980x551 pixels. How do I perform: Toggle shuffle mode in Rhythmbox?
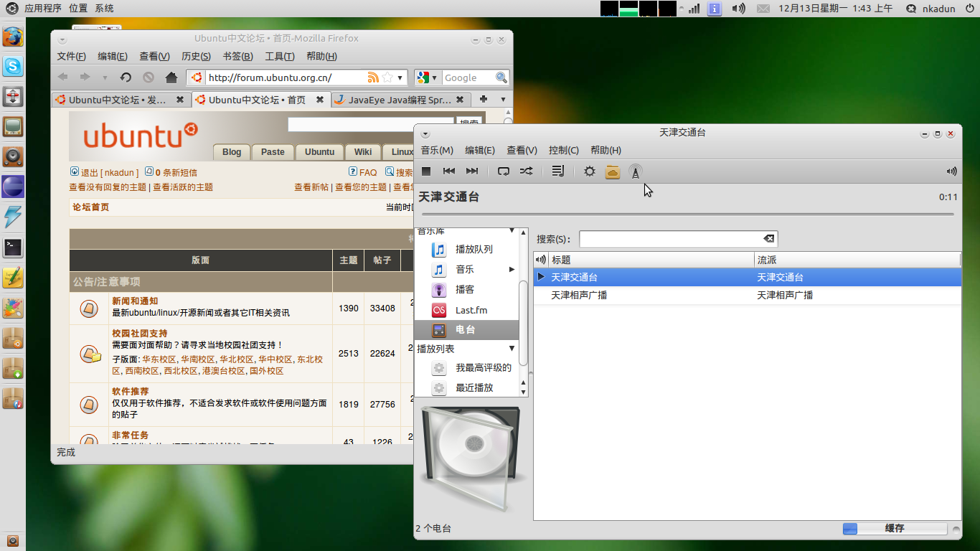[526, 171]
